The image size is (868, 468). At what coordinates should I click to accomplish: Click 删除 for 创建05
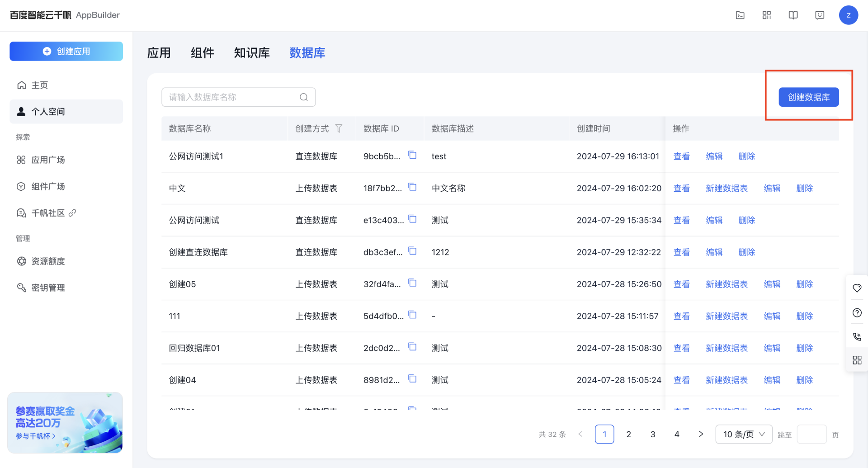click(805, 284)
